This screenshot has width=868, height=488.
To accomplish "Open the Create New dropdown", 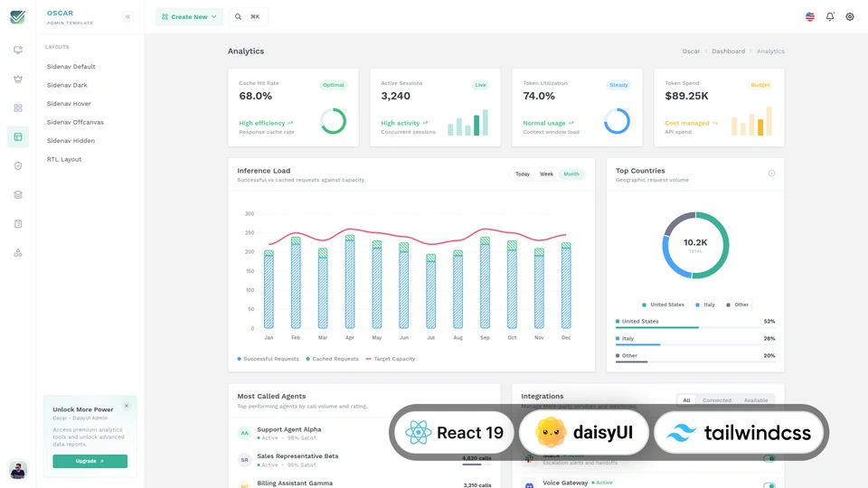I will point(189,16).
